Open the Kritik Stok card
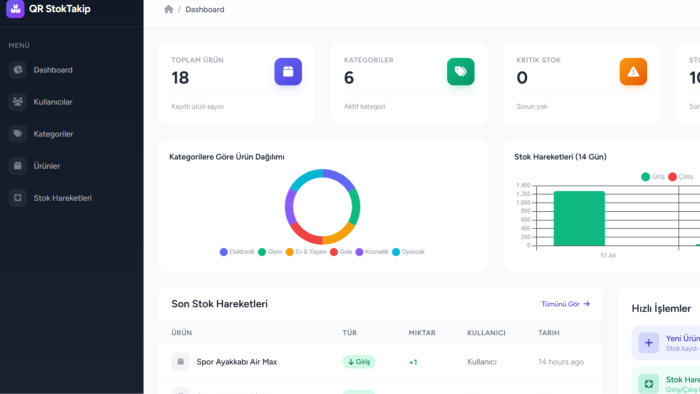 tap(582, 83)
